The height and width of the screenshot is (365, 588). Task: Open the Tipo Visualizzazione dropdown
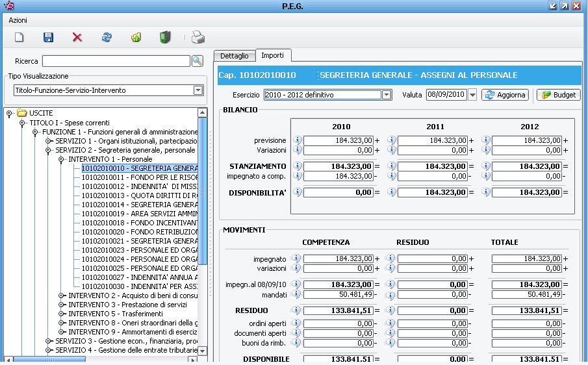click(199, 90)
